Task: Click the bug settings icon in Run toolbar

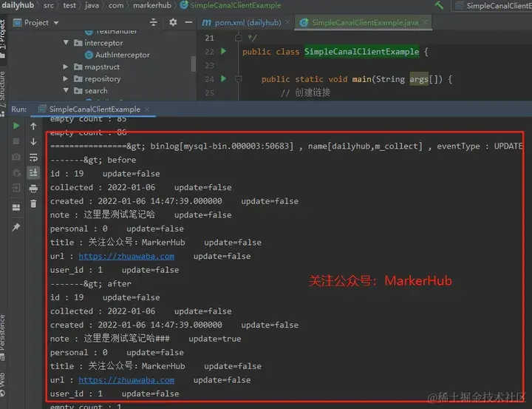Action: (16, 172)
